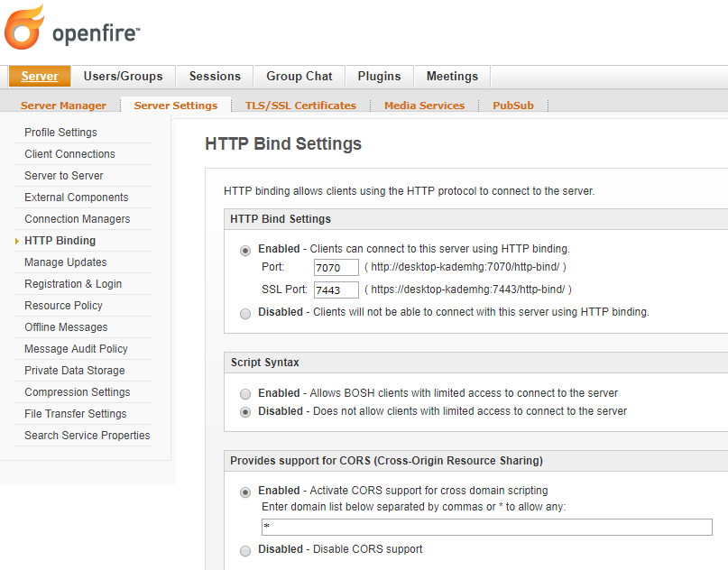Open the PubSub settings tab
This screenshot has width=728, height=570.
point(512,105)
